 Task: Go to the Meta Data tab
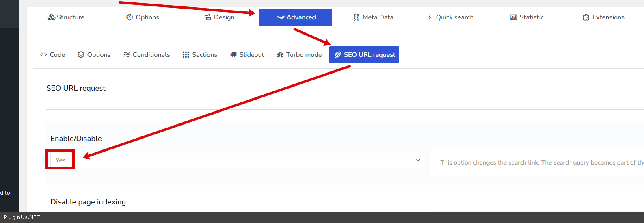pyautogui.click(x=378, y=17)
